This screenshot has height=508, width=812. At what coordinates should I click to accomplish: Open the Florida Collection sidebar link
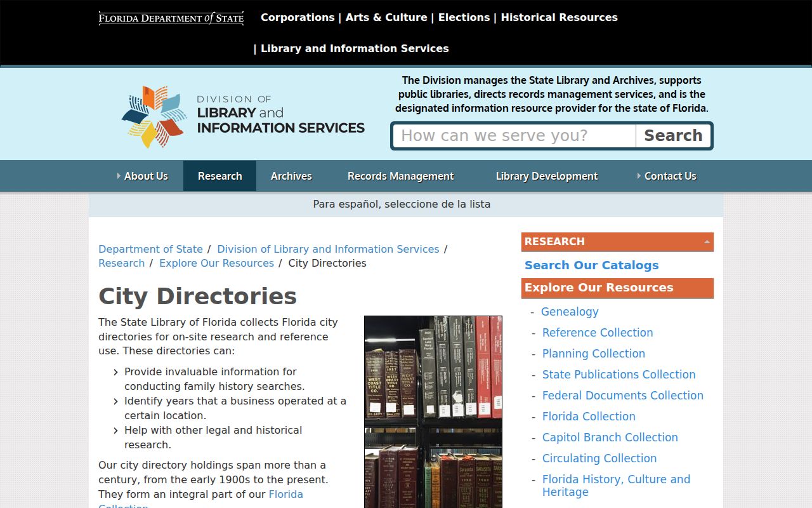click(x=589, y=417)
